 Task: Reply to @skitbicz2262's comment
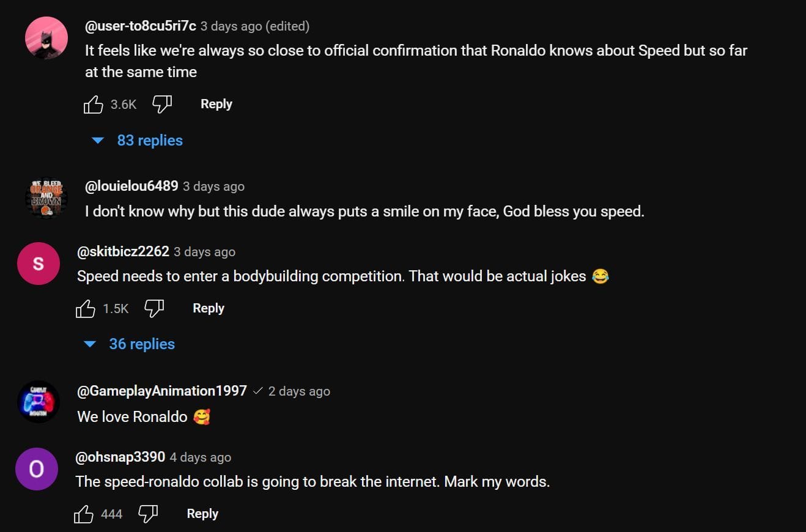[208, 308]
